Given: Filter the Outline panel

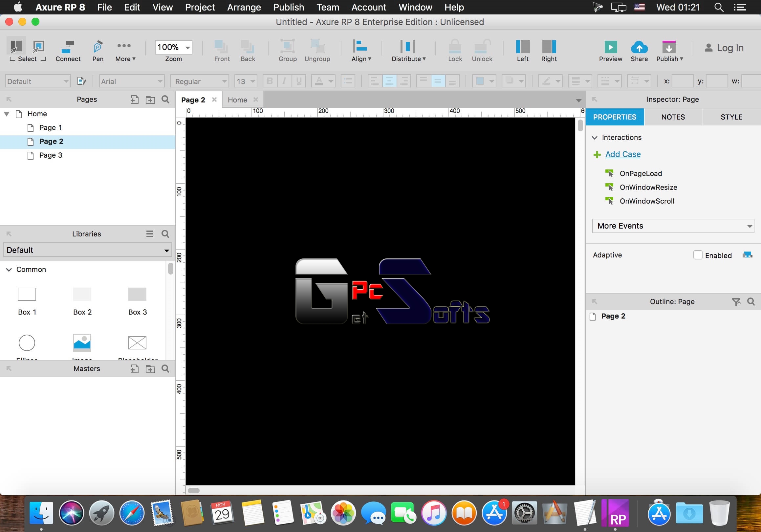Looking at the screenshot, I should coord(736,302).
